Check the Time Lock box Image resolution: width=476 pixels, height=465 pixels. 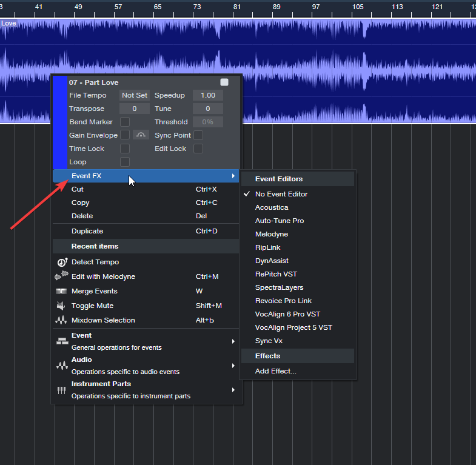click(x=125, y=149)
